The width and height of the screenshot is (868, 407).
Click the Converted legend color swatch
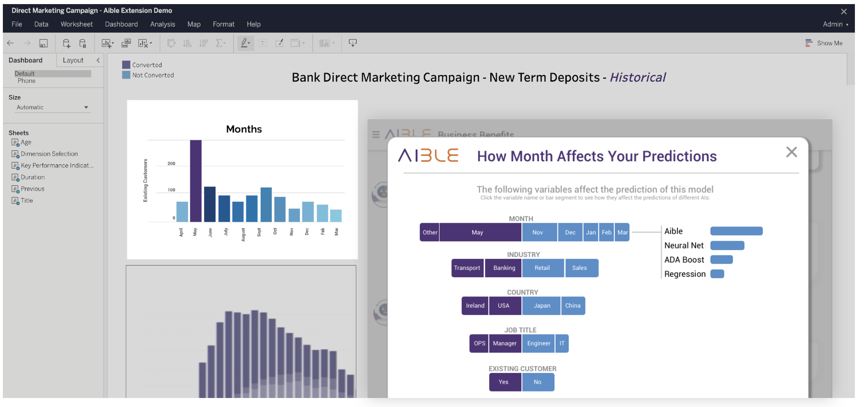pos(126,65)
